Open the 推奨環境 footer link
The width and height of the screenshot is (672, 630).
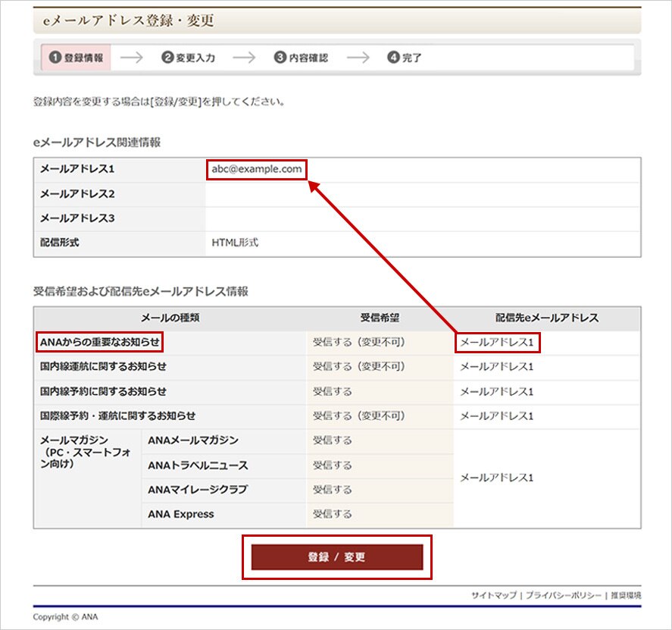pos(626,596)
